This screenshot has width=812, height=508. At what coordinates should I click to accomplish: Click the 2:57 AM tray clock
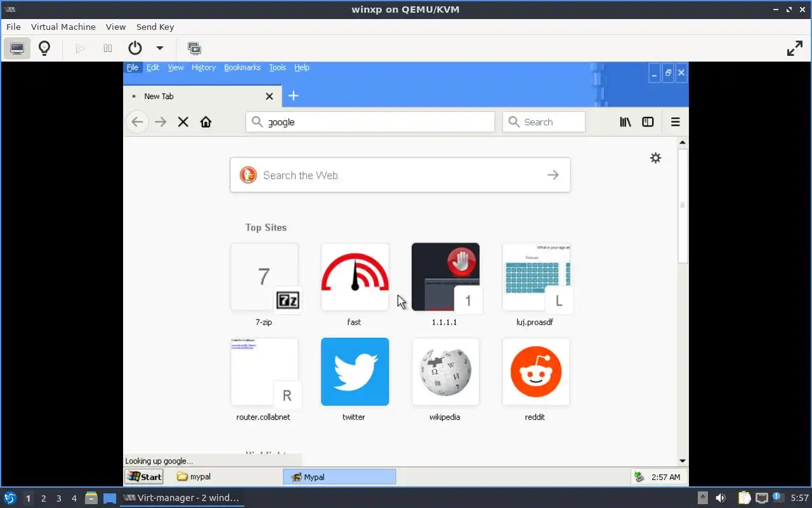[666, 477]
